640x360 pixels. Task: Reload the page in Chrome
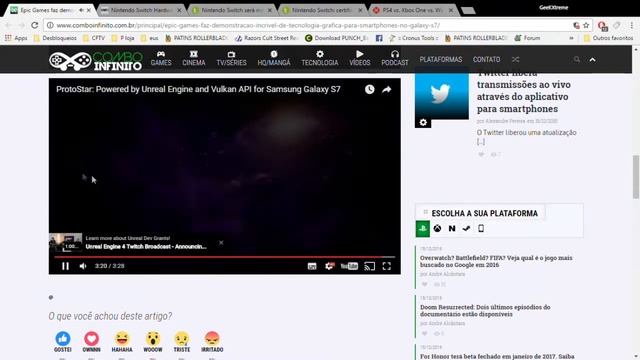pos(35,25)
